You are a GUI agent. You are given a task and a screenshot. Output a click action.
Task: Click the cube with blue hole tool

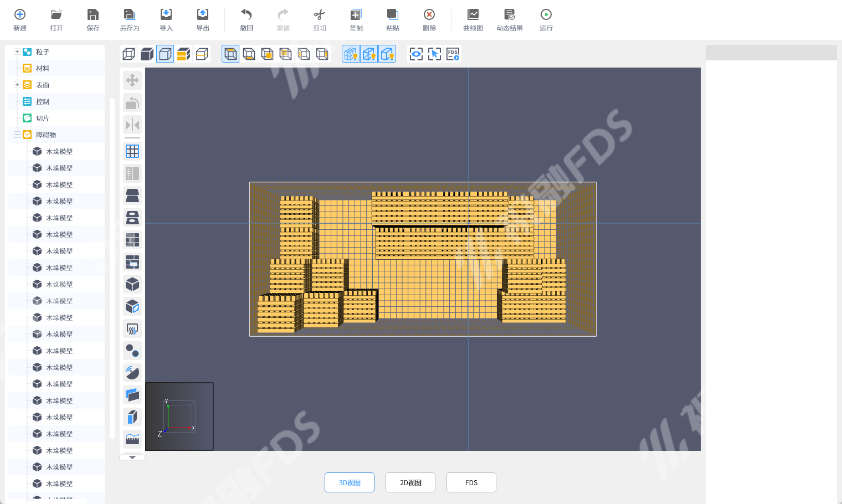tap(132, 306)
